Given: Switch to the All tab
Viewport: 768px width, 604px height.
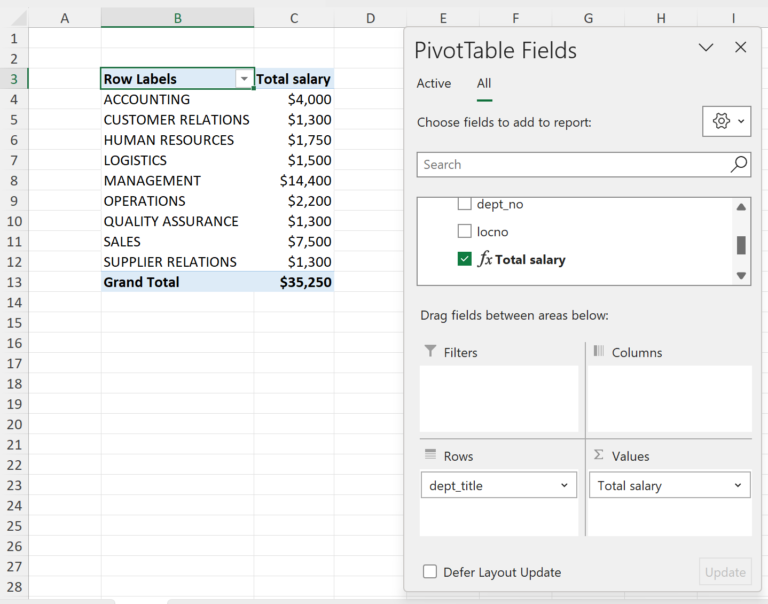Looking at the screenshot, I should point(484,84).
